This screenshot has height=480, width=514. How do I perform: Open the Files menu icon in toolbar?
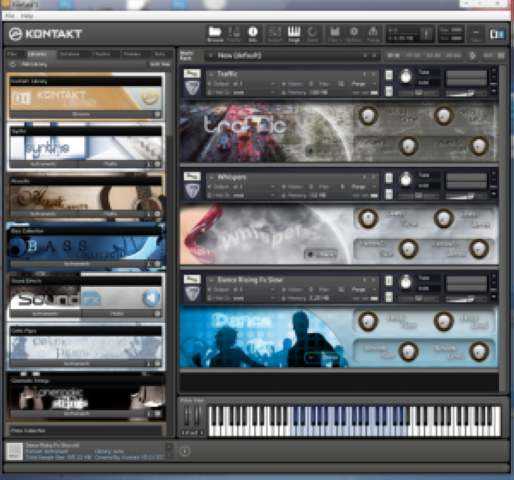coord(334,34)
